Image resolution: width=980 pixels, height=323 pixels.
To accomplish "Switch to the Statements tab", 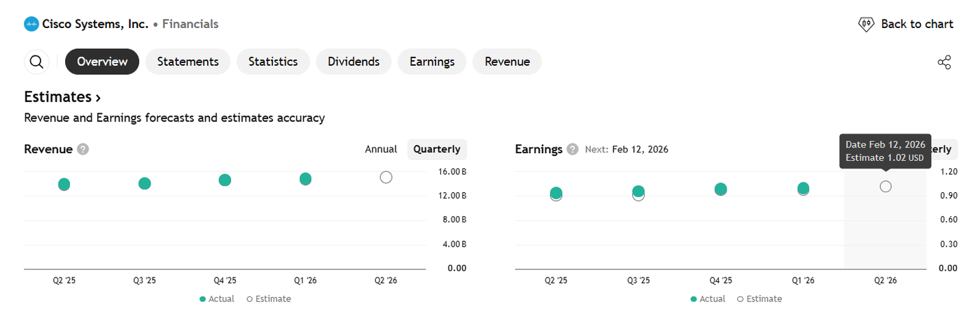I will point(188,62).
